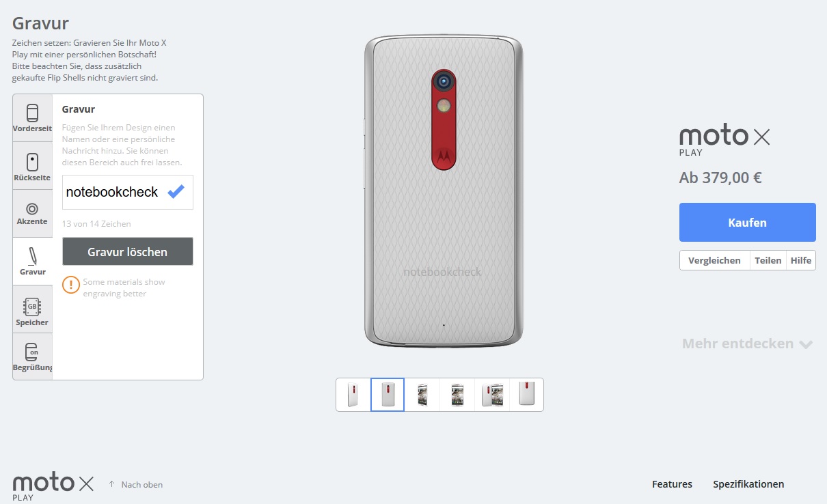This screenshot has width=827, height=504.
Task: Click the Gravur löschen button
Action: pyautogui.click(x=128, y=251)
